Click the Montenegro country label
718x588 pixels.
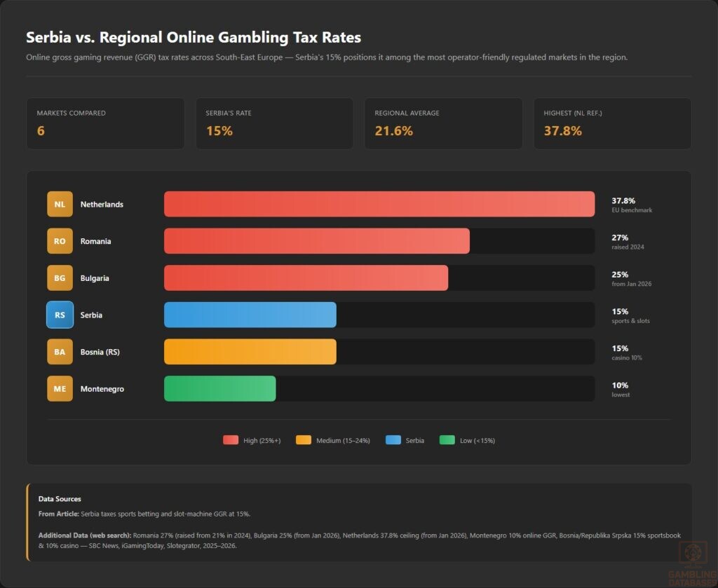click(x=102, y=389)
